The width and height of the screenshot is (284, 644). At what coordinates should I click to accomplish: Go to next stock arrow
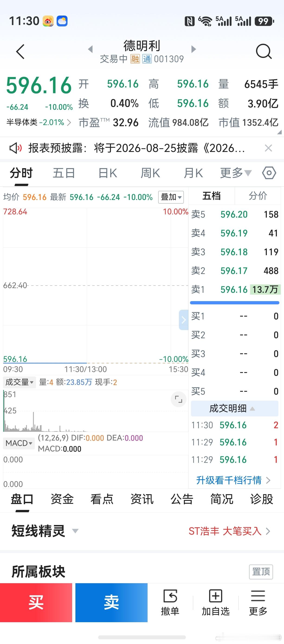point(193,49)
